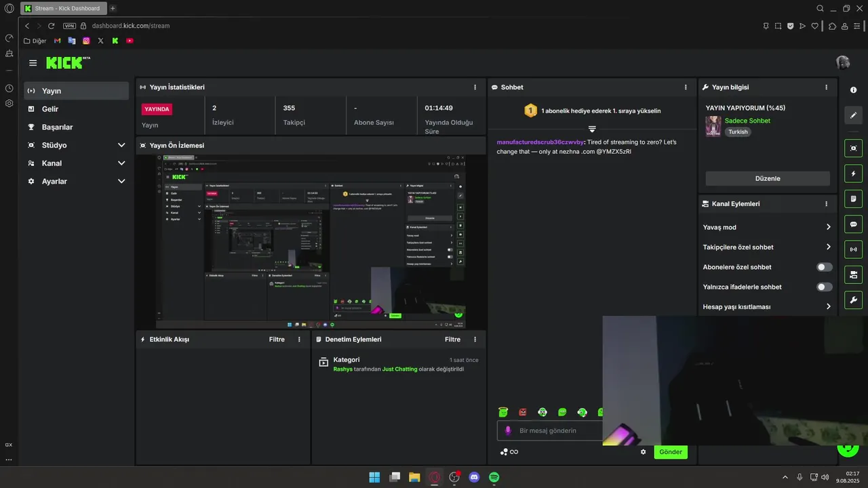Toggle Abonelere özel sohbet switch

[x=824, y=267]
